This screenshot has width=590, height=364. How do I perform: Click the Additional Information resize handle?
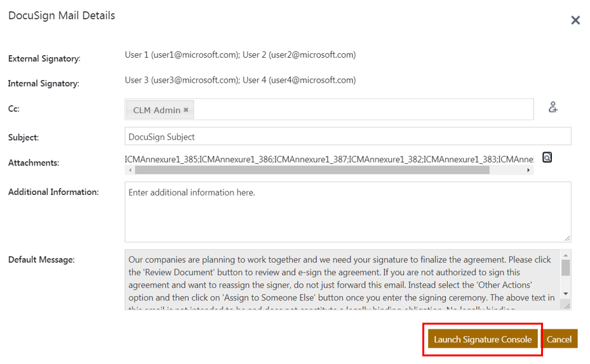(567, 238)
